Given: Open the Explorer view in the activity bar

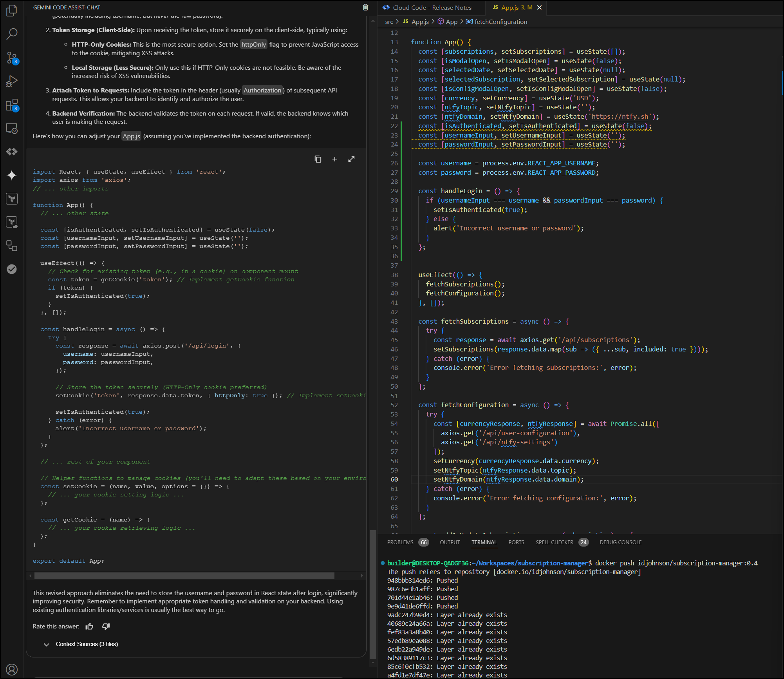Looking at the screenshot, I should pos(12,11).
